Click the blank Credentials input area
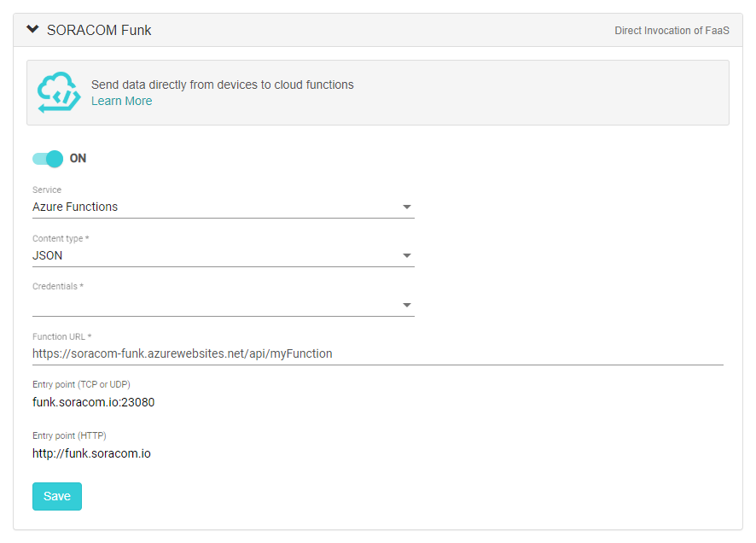The image size is (756, 543). pos(171,304)
